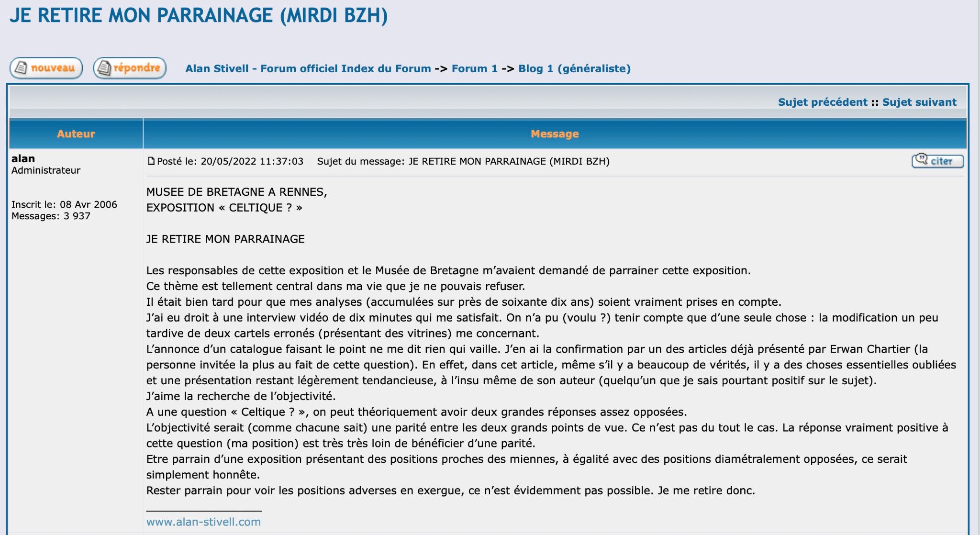This screenshot has height=535, width=980.
Task: Go to Sujet précédent
Action: [x=823, y=102]
